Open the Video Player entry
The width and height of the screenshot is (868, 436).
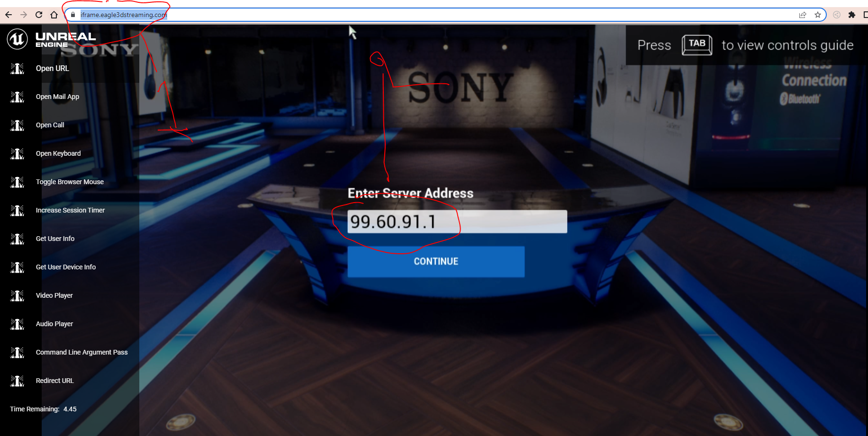click(x=54, y=295)
